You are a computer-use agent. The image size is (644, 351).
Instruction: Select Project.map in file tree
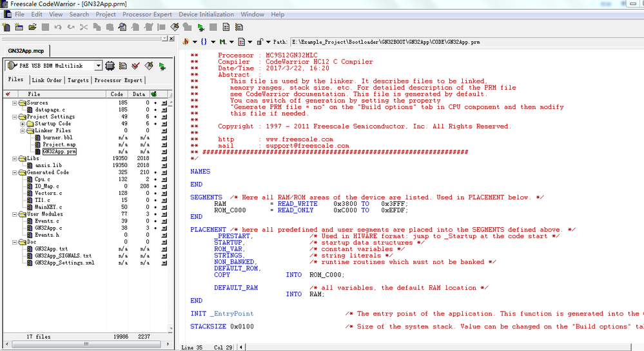pyautogui.click(x=59, y=145)
